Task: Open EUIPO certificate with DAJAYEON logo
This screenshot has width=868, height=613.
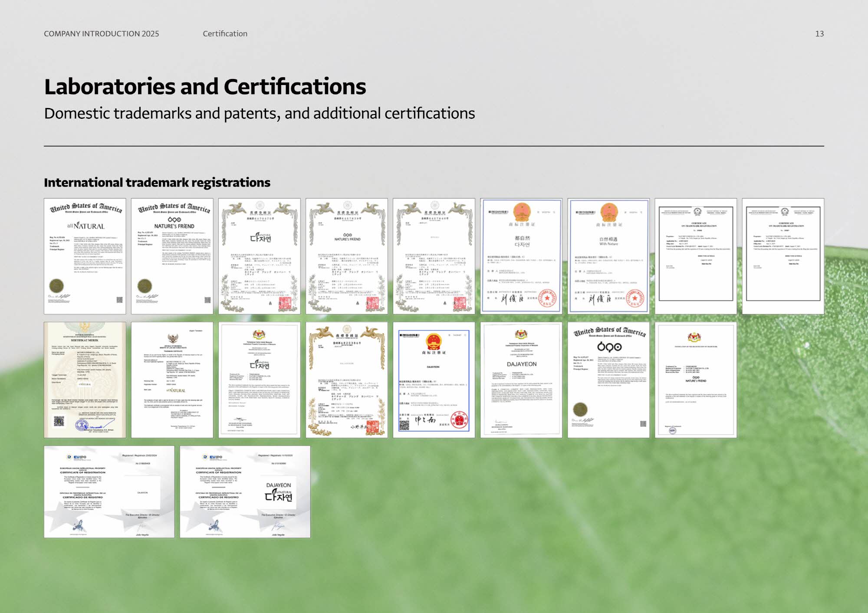Action: click(245, 492)
